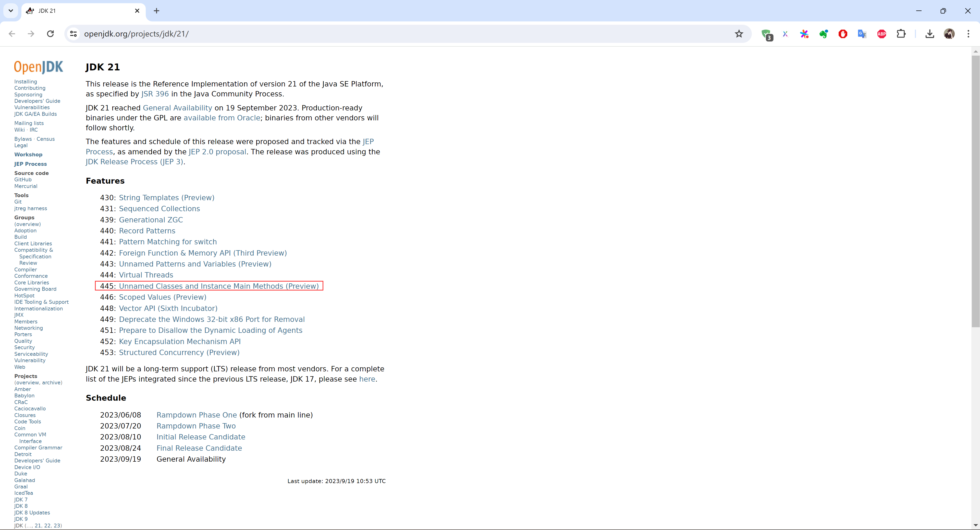980x530 pixels.
Task: Bookmark this page with star icon
Action: pyautogui.click(x=739, y=34)
